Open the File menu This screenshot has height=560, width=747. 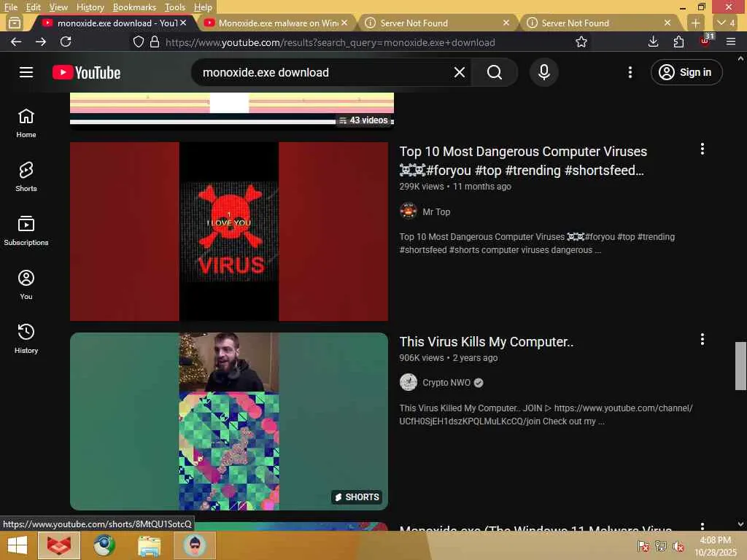coord(10,7)
